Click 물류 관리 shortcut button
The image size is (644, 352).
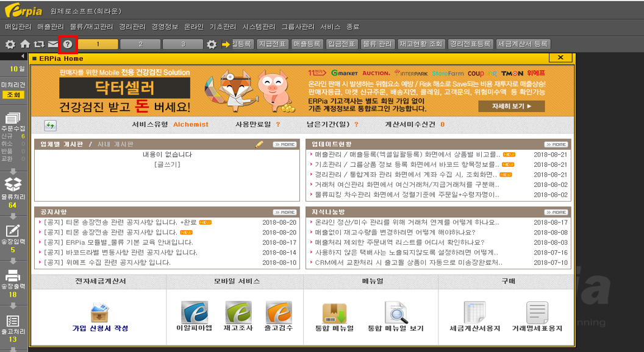(377, 44)
